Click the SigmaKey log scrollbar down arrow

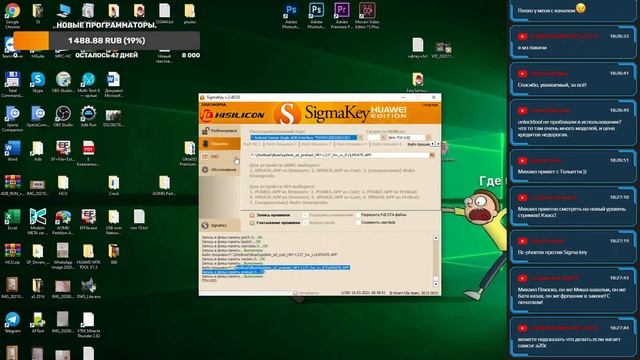click(x=436, y=284)
